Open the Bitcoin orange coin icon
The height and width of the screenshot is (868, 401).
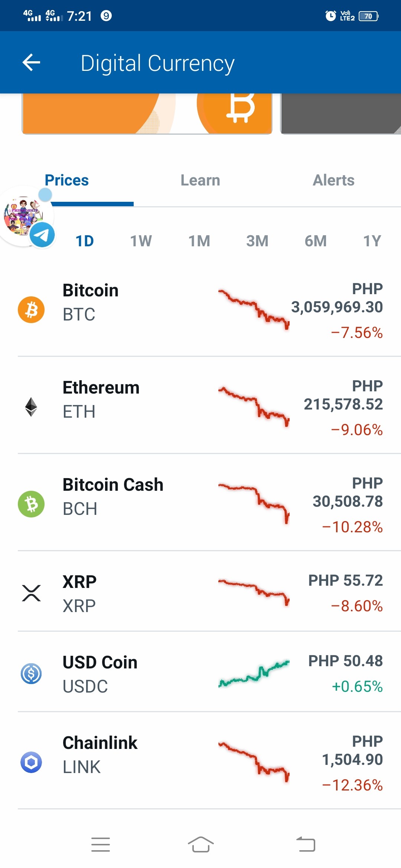31,310
